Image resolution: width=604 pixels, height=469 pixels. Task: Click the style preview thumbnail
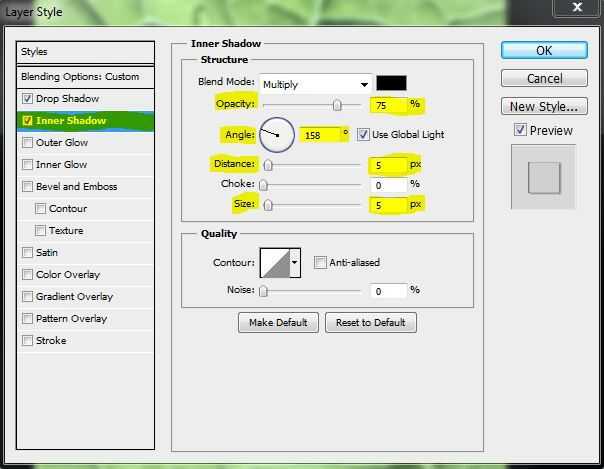[543, 177]
